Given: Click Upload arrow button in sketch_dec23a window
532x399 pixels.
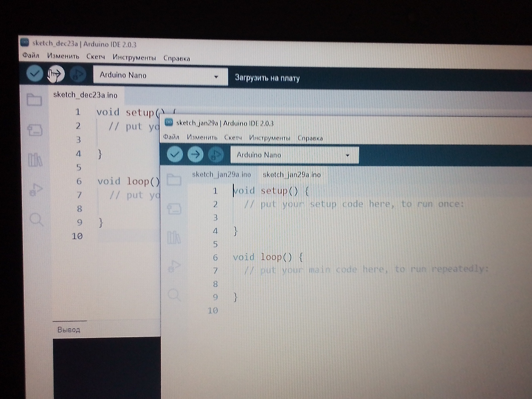Looking at the screenshot, I should [x=56, y=74].
